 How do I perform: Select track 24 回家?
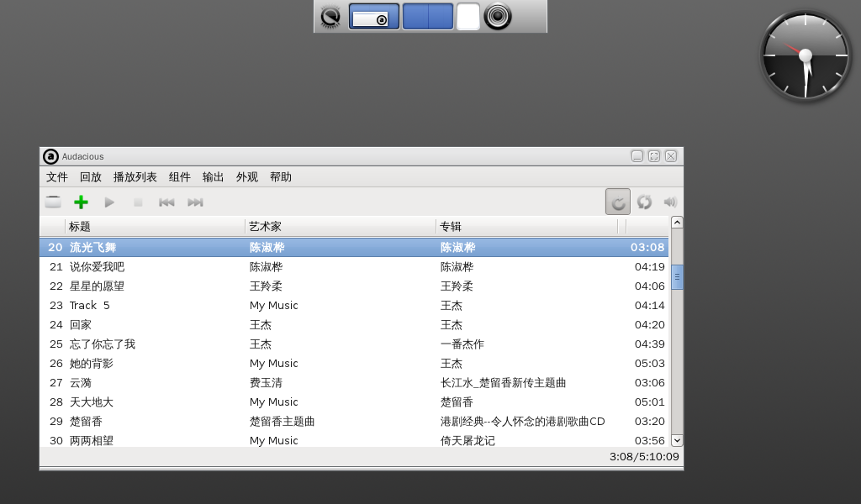click(x=354, y=325)
